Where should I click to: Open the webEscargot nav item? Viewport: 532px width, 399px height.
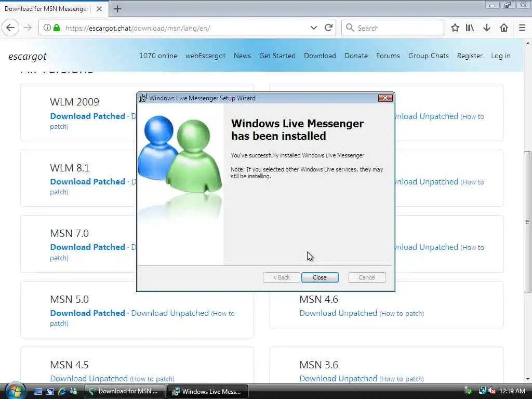click(205, 56)
